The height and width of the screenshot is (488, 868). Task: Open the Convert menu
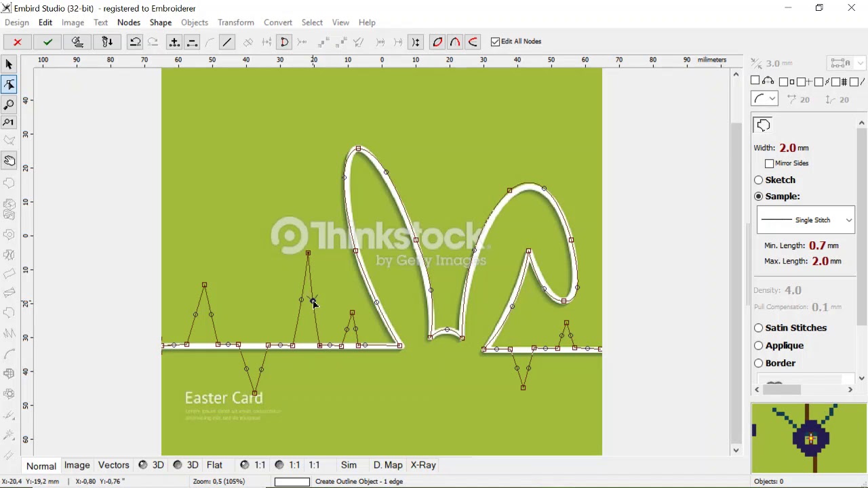(278, 22)
